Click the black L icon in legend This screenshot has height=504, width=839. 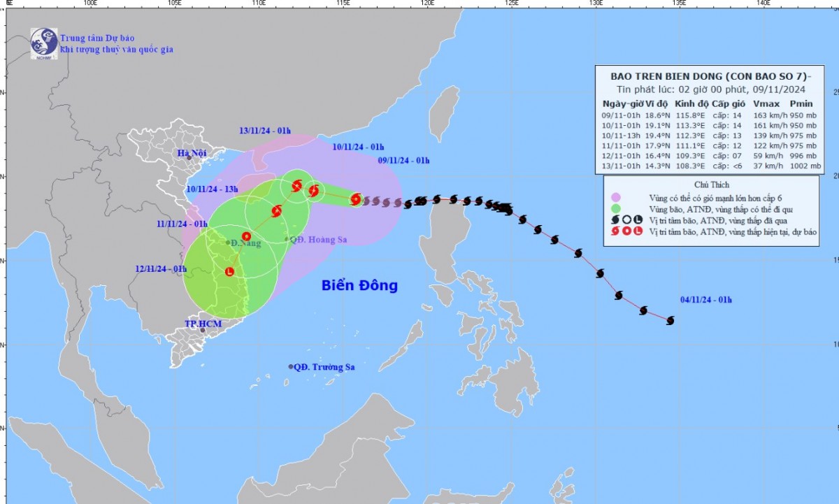[x=638, y=219]
